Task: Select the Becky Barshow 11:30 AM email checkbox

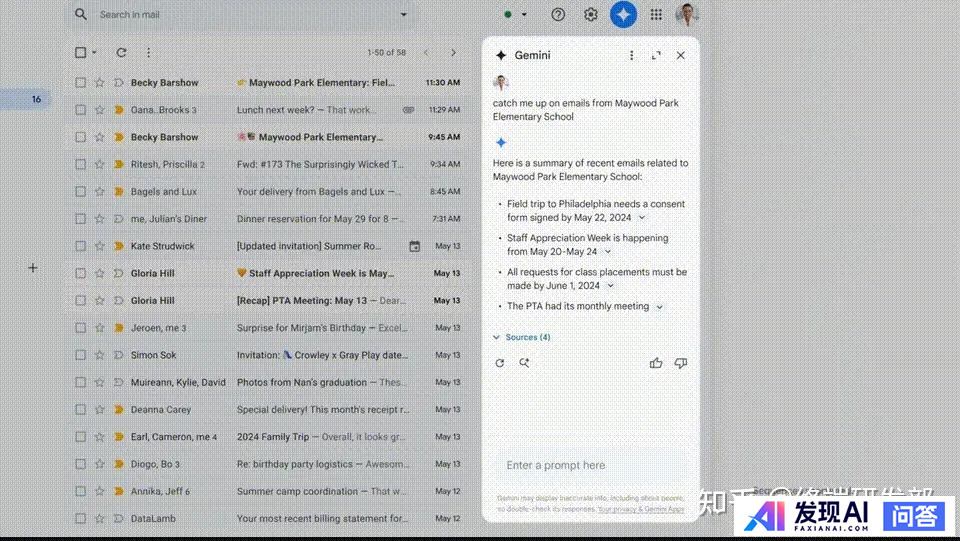Action: [x=80, y=83]
